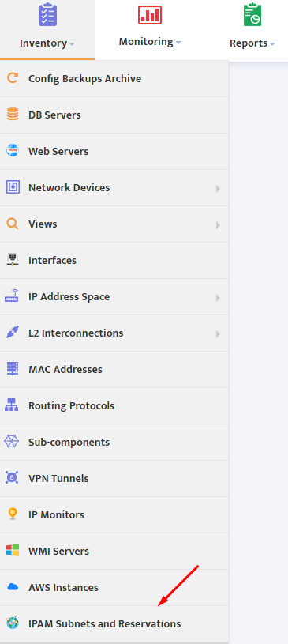Click the VPN Tunnels lock icon
Screen dimensions: 288x644
tap(13, 477)
